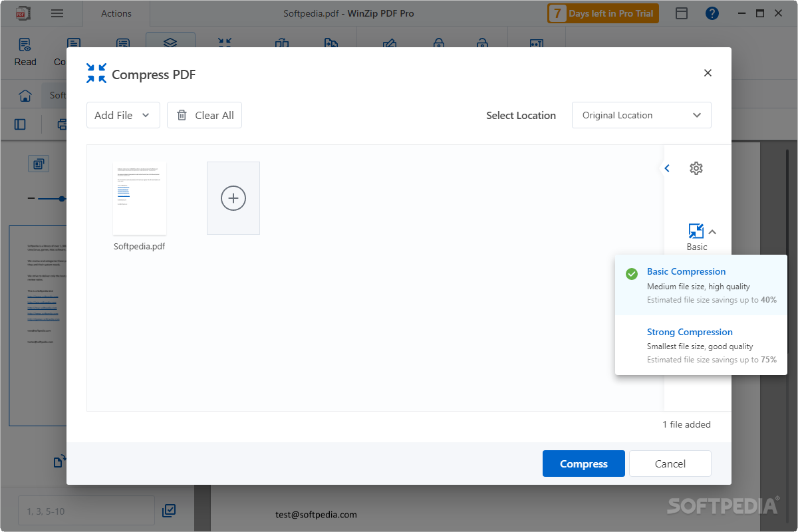This screenshot has width=798, height=532.
Task: Click the Compress button
Action: pyautogui.click(x=584, y=464)
